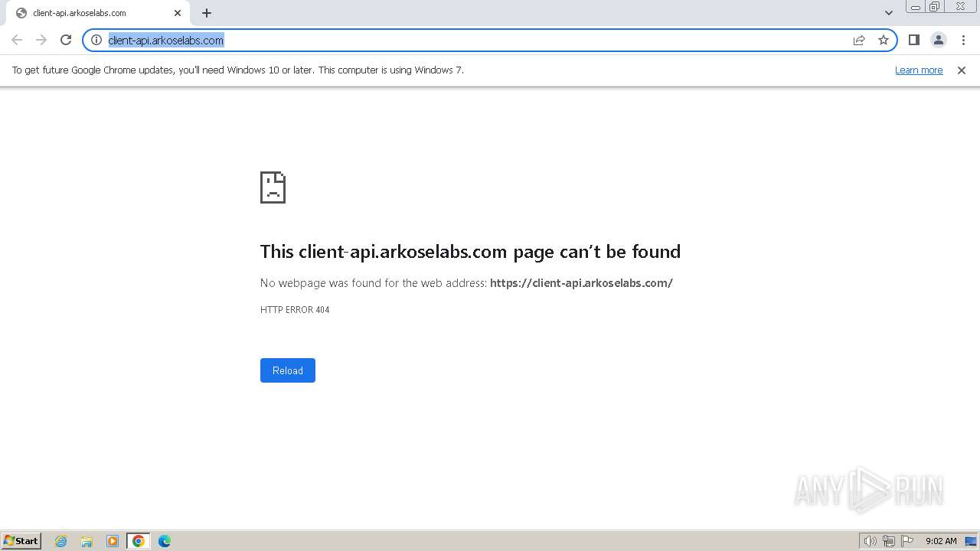Expand the tab search dropdown arrow
Viewport: 980px width, 551px height.
coord(889,13)
